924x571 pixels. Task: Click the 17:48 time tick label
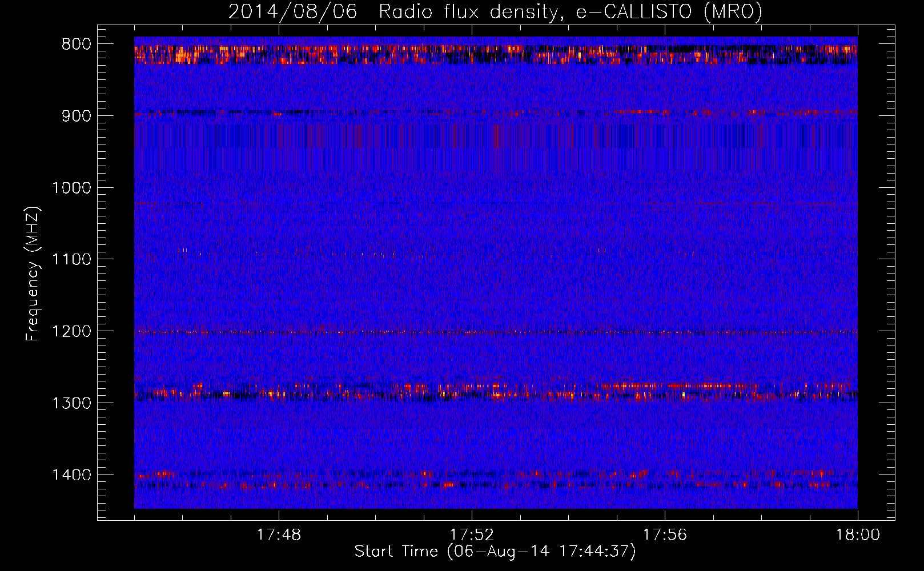[x=279, y=535]
